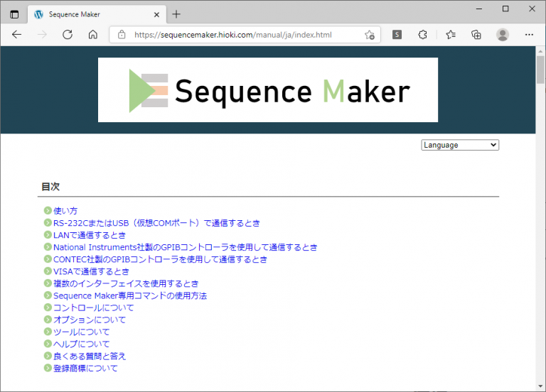Viewport: 546px width, 392px height.
Task: Click the WordPress favicon on tab
Action: pos(38,14)
